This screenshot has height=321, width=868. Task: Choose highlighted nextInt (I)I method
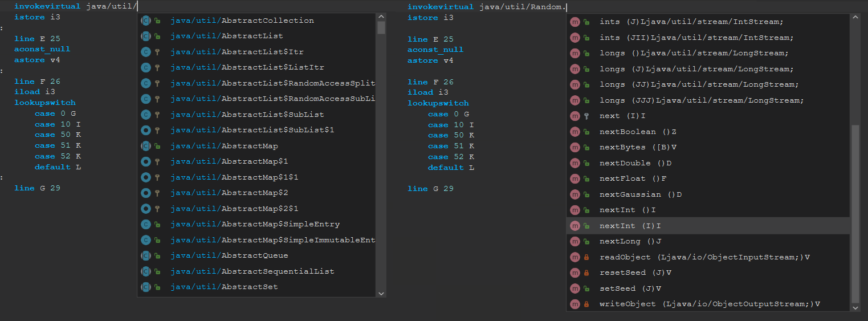[x=708, y=226]
